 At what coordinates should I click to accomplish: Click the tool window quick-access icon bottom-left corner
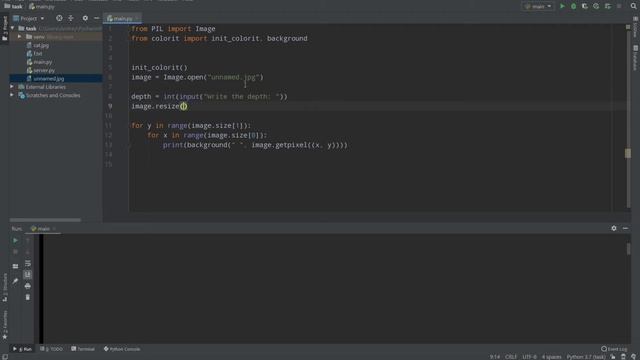point(5,357)
